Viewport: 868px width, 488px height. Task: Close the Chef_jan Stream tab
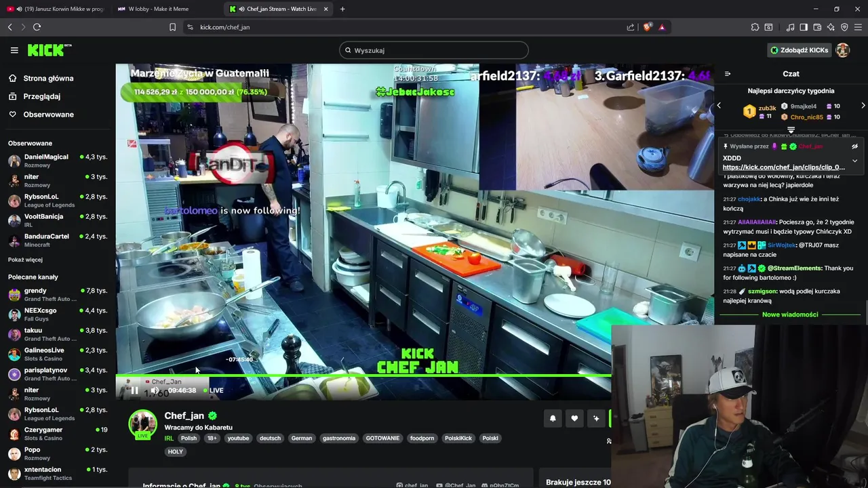[325, 9]
